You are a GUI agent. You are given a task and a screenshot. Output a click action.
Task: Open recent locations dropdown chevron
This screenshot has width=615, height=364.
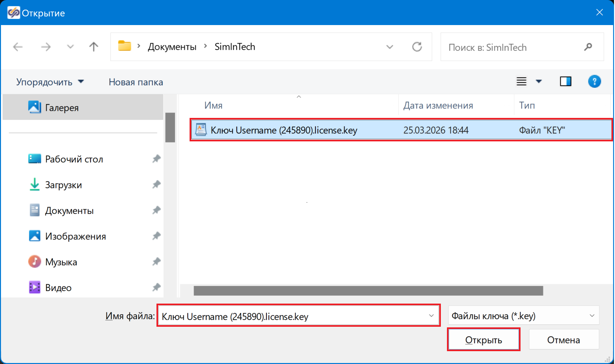70,47
